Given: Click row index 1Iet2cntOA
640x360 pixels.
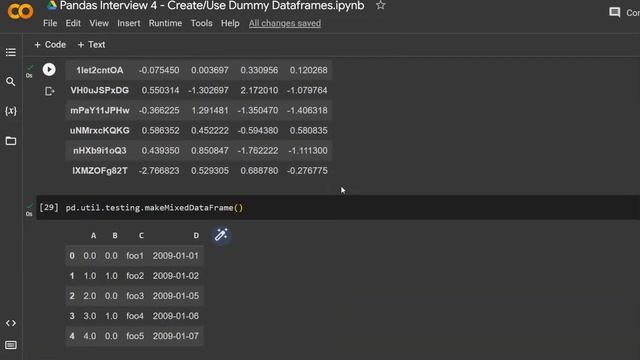Looking at the screenshot, I should [100, 70].
